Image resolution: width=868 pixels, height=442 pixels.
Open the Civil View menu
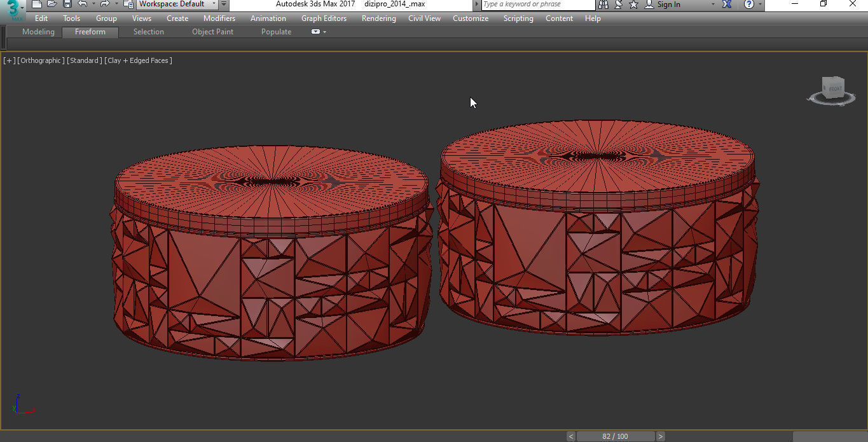424,18
